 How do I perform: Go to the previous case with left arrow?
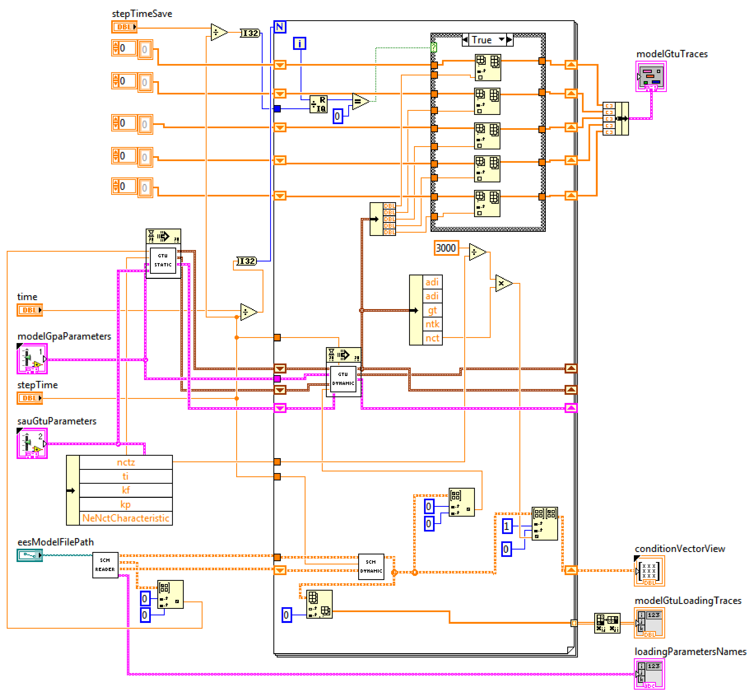[465, 39]
